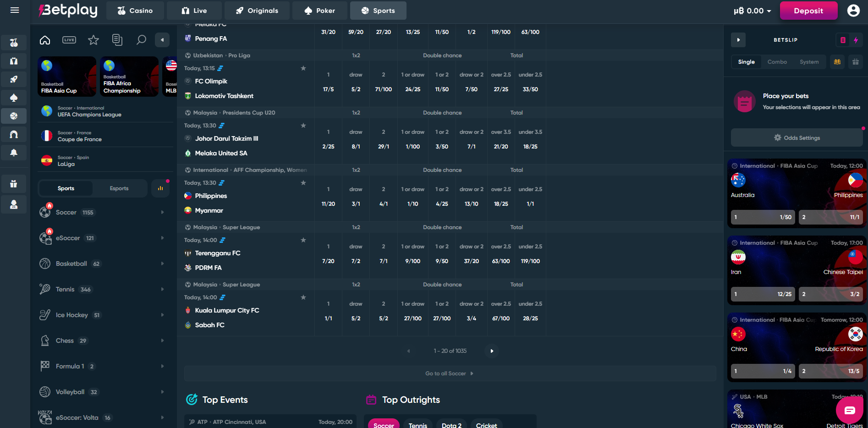This screenshot has height=428, width=868.
Task: Favorite the Johor Darul Takzim III match
Action: (303, 126)
